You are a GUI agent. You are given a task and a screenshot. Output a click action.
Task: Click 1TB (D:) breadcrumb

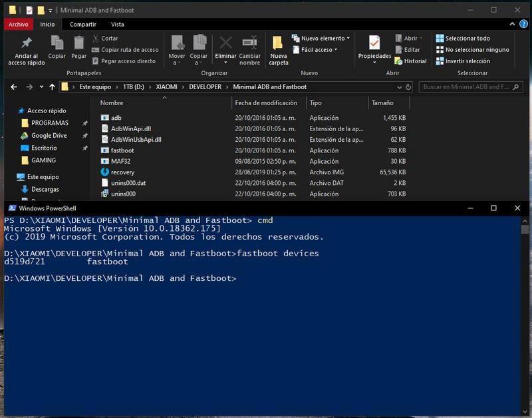(134, 87)
